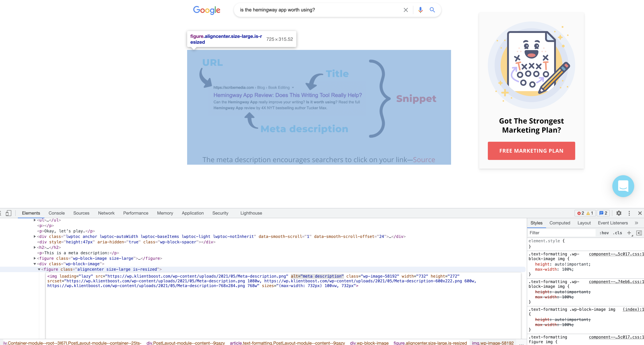This screenshot has height=345, width=644.
Task: Select figure.aligncenter.size-large.is-resized breadcrumb
Action: 430,343
